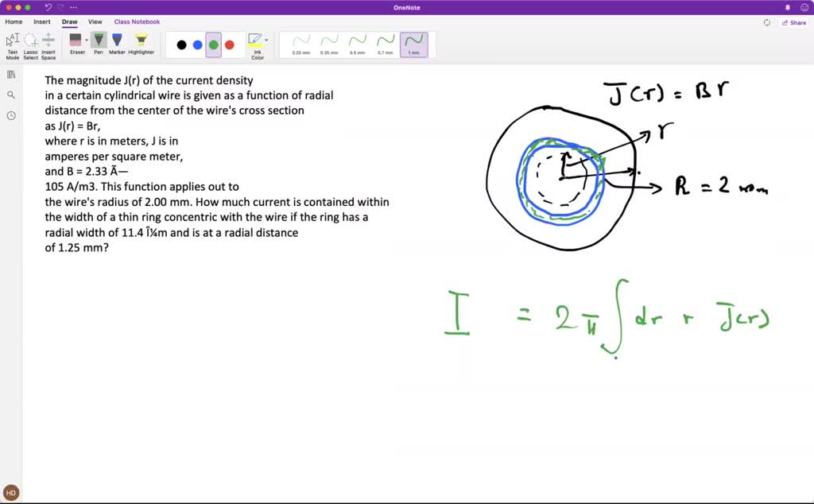Click the Share button

[794, 23]
